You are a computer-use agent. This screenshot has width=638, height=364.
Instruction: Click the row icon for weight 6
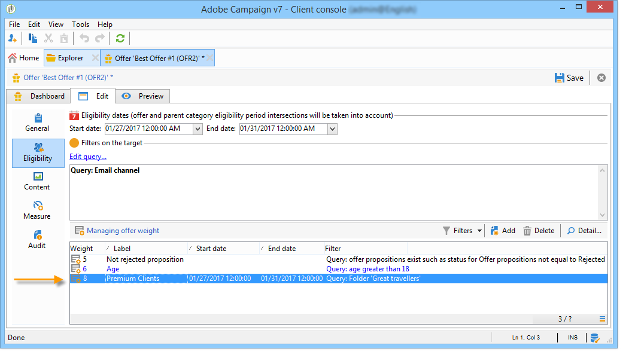[75, 269]
